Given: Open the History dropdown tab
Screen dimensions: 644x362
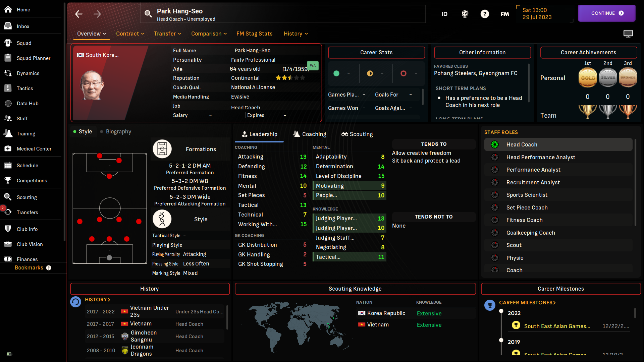Looking at the screenshot, I should point(296,34).
